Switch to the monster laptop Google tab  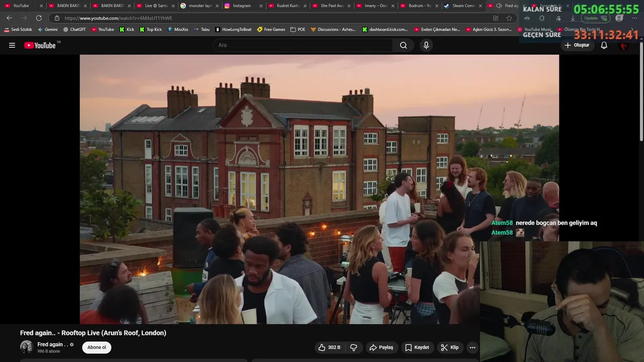click(199, 6)
